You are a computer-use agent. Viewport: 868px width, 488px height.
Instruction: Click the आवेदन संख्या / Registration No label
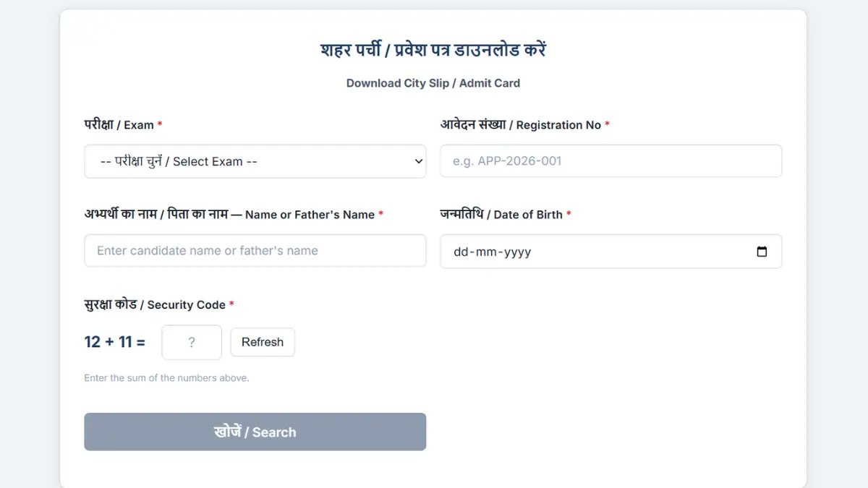point(524,124)
